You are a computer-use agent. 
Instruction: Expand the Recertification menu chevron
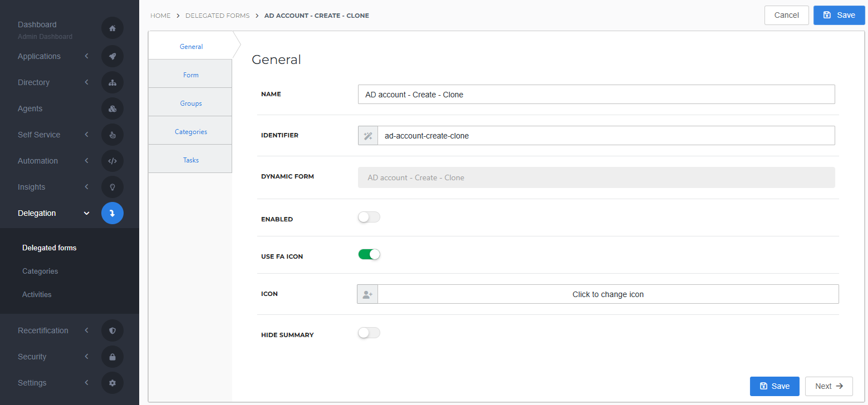[86, 330]
